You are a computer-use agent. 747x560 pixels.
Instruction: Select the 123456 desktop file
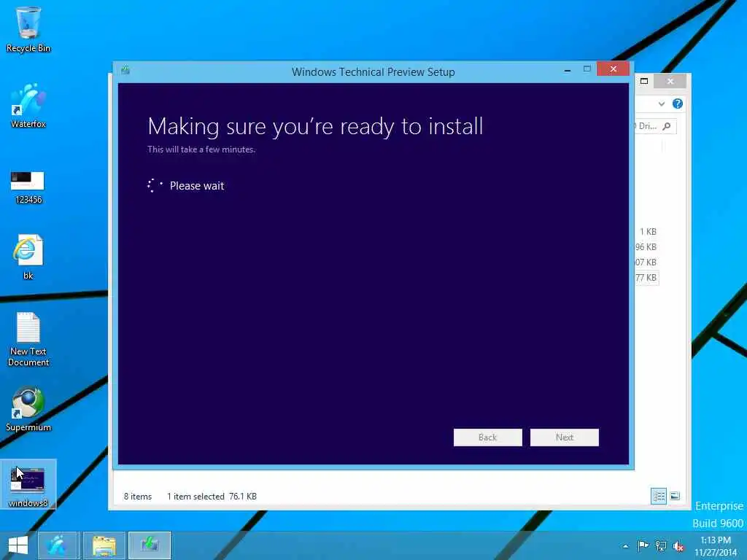pos(28,187)
